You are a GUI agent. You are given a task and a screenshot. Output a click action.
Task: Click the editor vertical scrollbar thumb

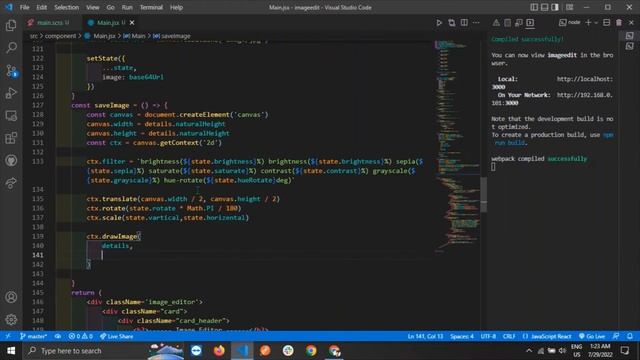(484, 195)
